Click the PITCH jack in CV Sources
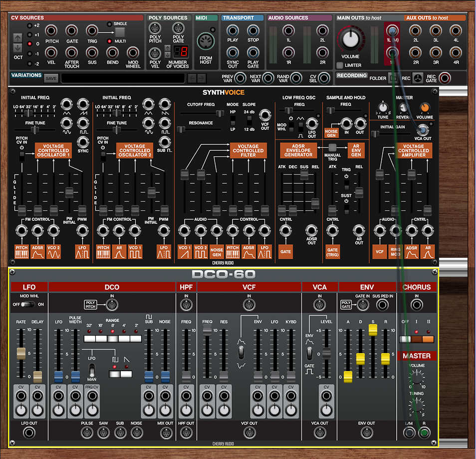The image size is (476, 459). pos(51,30)
